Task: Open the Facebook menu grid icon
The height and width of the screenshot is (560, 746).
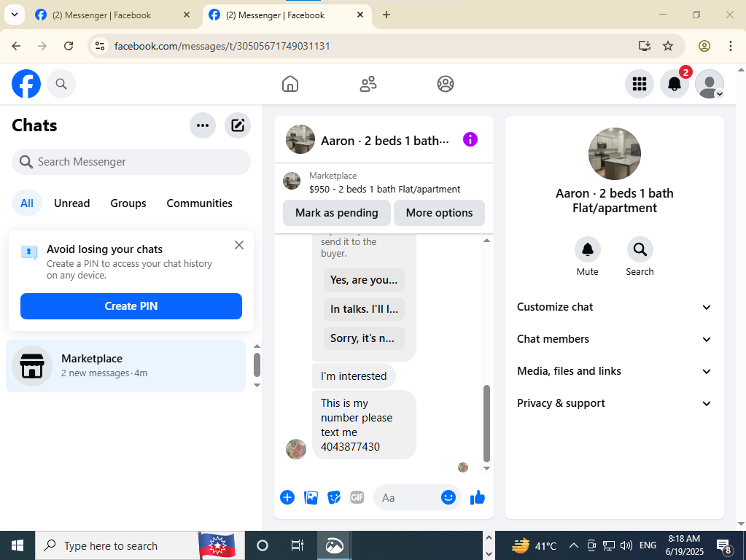Action: [640, 84]
